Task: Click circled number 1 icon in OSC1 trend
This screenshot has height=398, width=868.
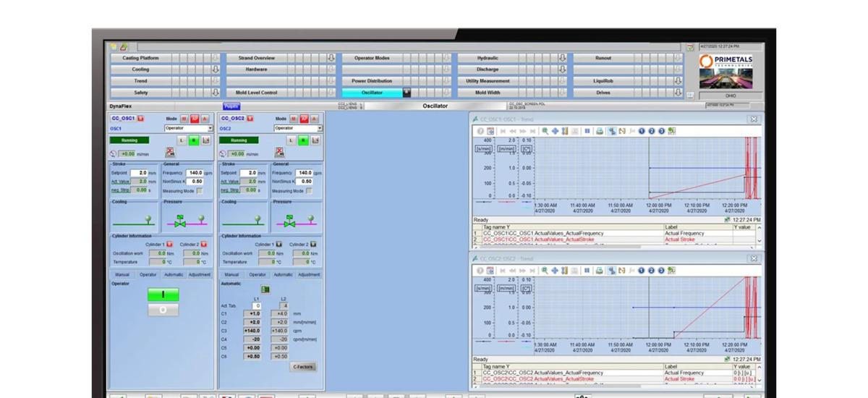Action: point(642,131)
